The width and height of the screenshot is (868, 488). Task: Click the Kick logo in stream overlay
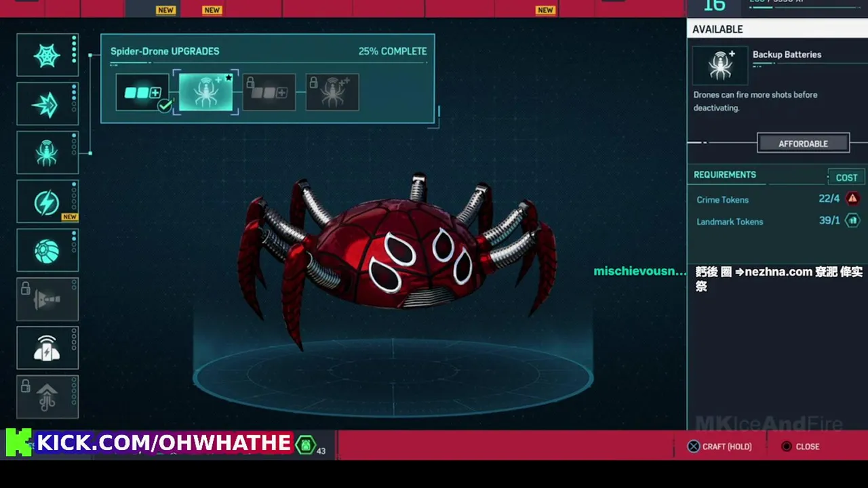(x=18, y=443)
